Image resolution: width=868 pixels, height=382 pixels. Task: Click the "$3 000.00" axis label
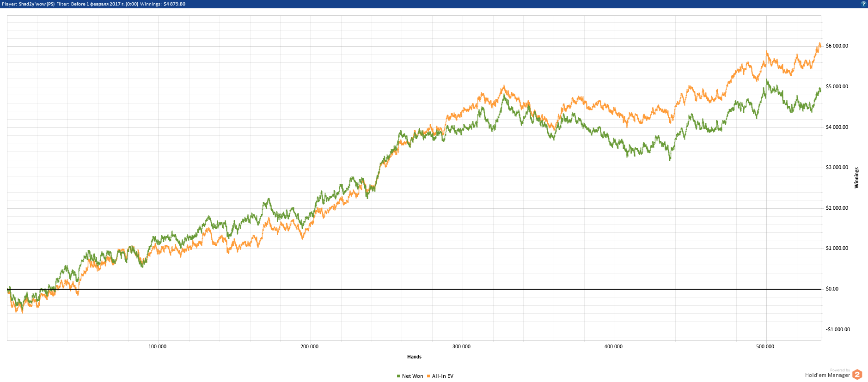[x=837, y=168]
